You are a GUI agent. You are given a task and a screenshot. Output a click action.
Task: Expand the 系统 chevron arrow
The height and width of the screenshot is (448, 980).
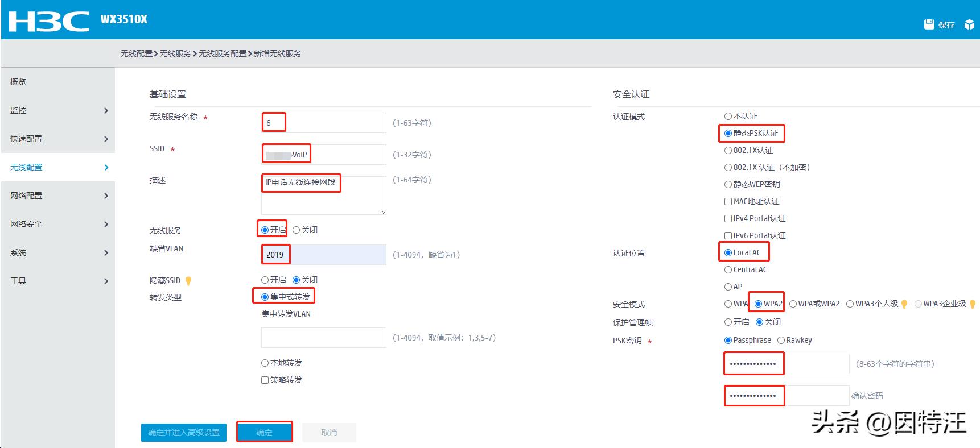click(106, 252)
